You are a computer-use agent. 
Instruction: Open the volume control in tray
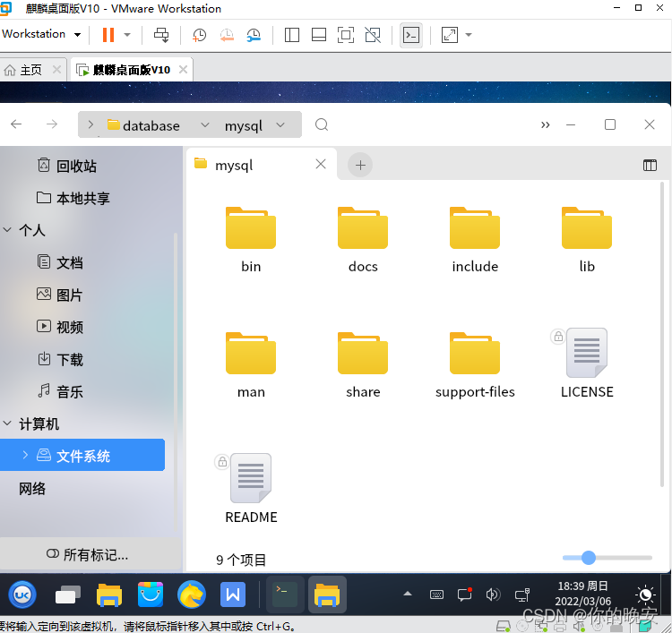[x=493, y=595]
